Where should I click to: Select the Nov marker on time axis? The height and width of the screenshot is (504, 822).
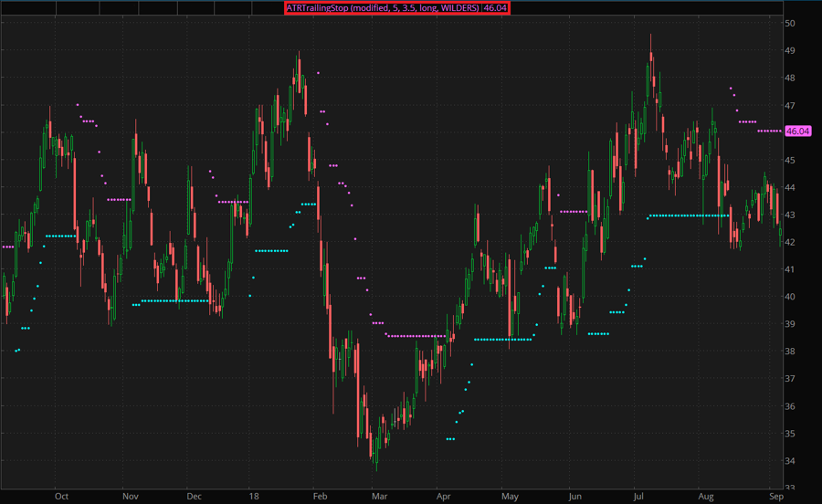tap(130, 496)
